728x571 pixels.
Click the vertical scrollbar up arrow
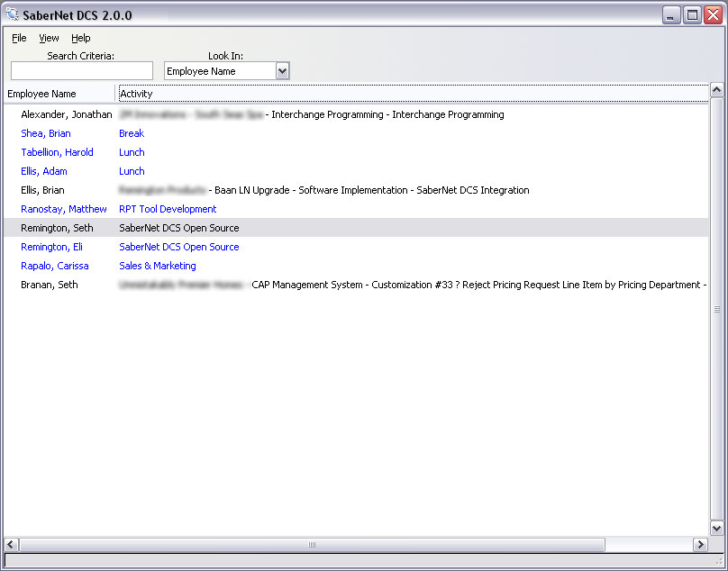click(x=717, y=90)
